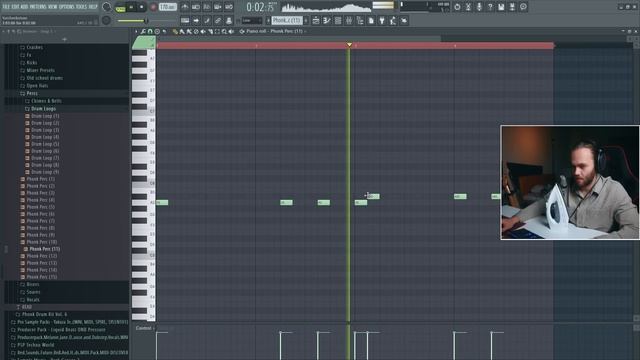Open the mixer view icon
Image resolution: width=640 pixels, height=360 pixels.
click(x=349, y=20)
